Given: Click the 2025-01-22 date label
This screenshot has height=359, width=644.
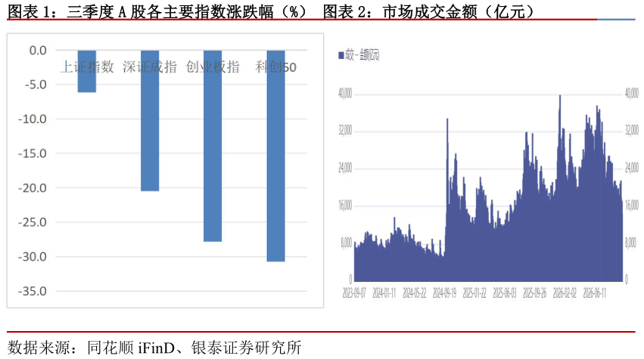Looking at the screenshot, I should [x=474, y=292].
